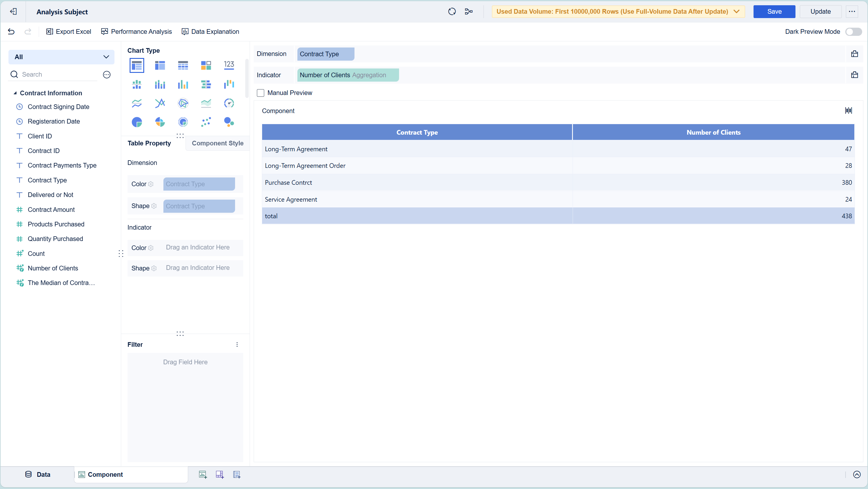Clear fields with the Dimension row clear icon
The image size is (868, 489).
854,54
